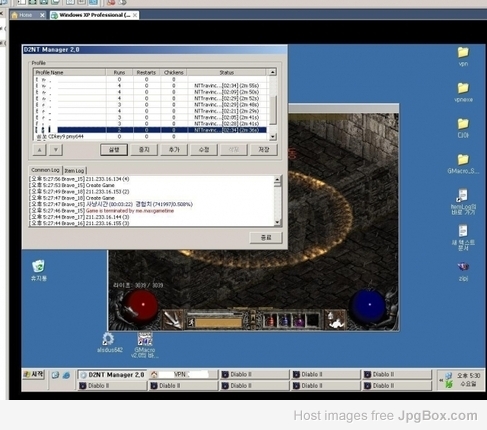Viewport: 487px width, 430px height.
Task: Click log entry 5:27:53 Brave_15 Create Game
Action: pyautogui.click(x=72, y=185)
